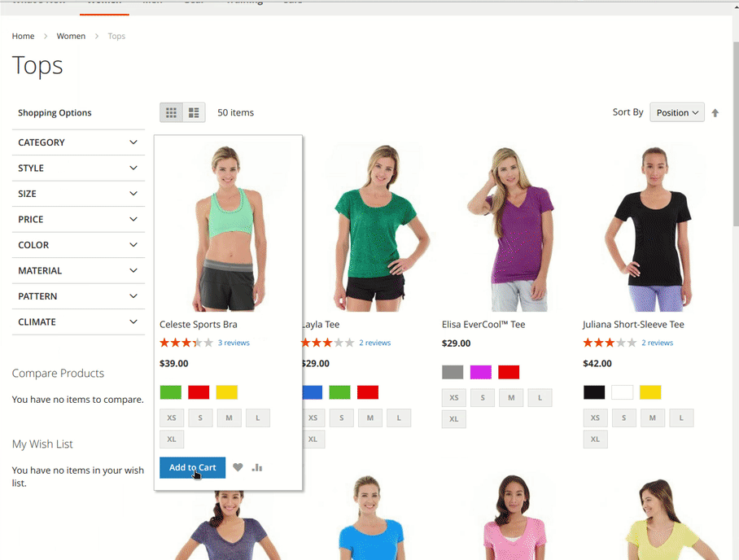Screen dimensions: 739x560
Task: Open Celeste Sports Bra product name link
Action: coord(199,324)
